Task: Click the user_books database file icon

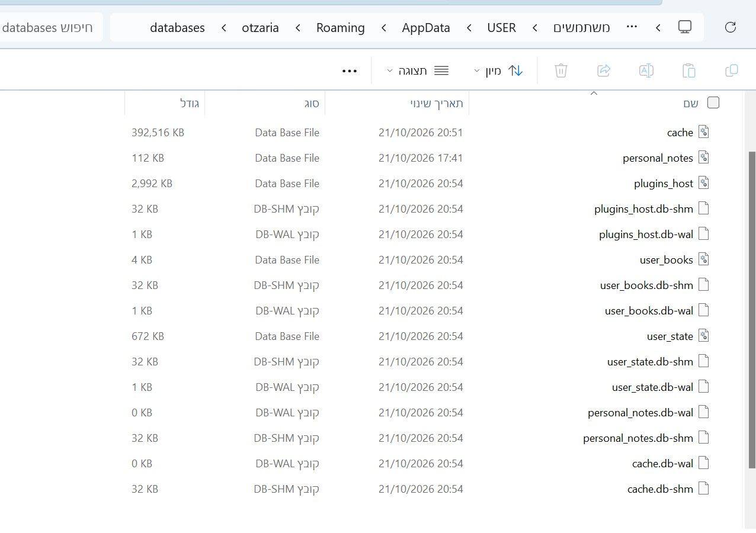Action: coord(704,259)
